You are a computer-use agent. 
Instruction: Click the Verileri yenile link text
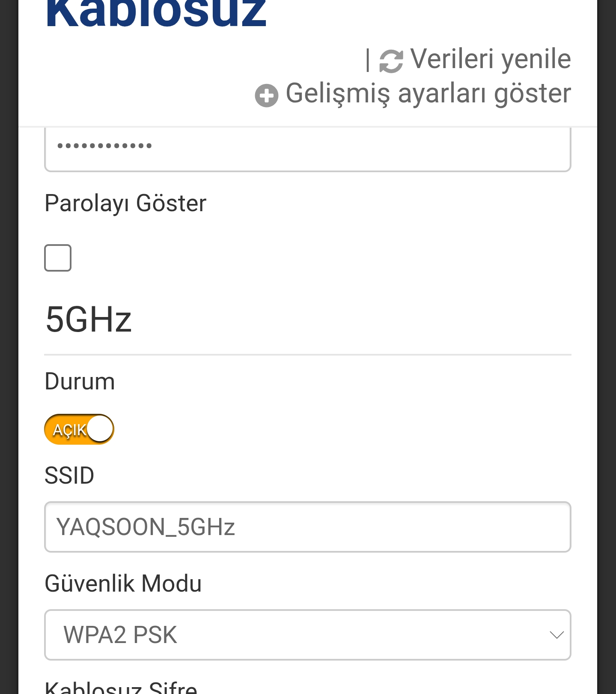(490, 59)
